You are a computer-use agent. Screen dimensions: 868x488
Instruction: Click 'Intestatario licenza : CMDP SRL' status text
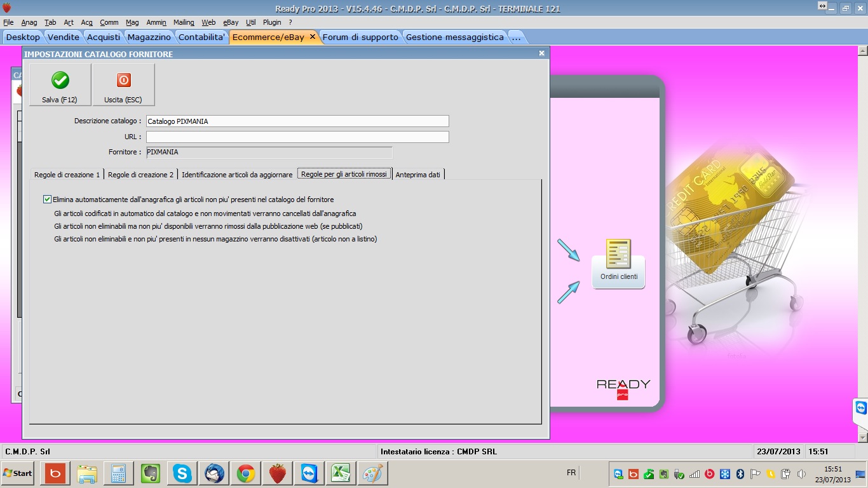[x=438, y=452]
